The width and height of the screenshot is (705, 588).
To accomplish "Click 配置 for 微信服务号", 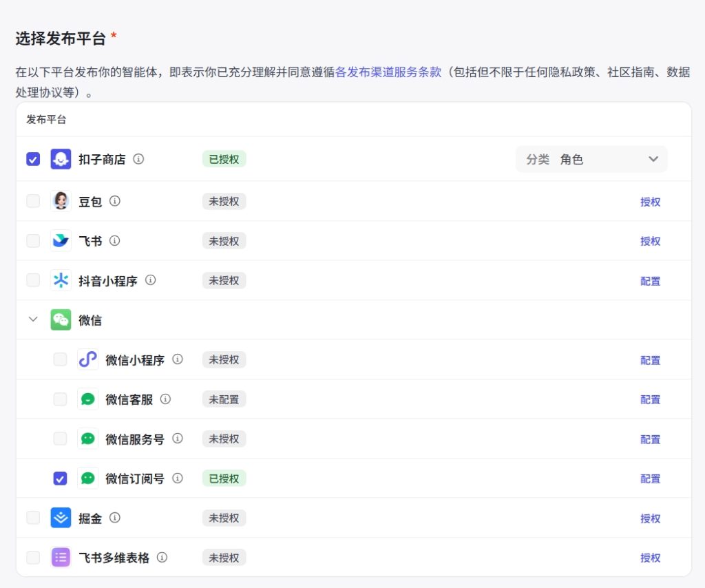I will [x=650, y=439].
